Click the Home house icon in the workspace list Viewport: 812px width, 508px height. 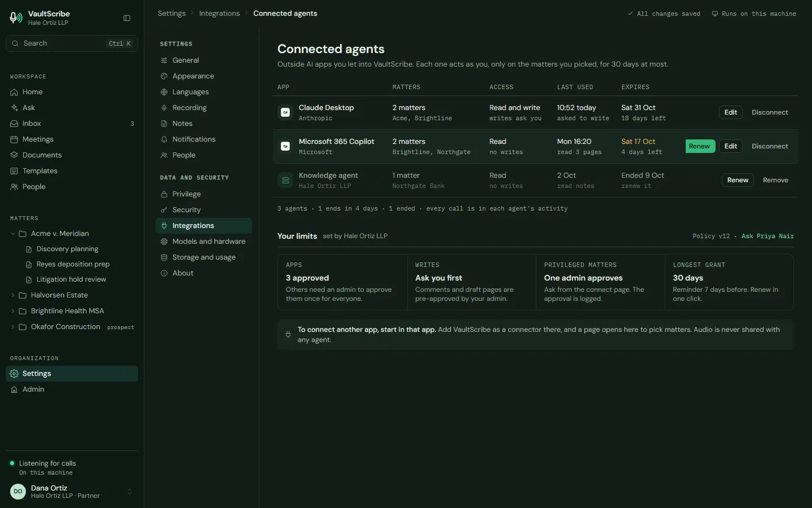14,92
